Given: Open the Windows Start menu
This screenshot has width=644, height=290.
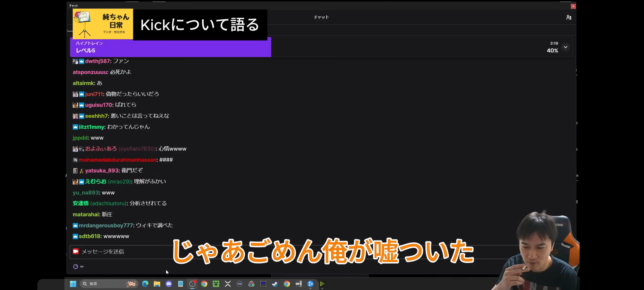Looking at the screenshot, I should point(73,284).
